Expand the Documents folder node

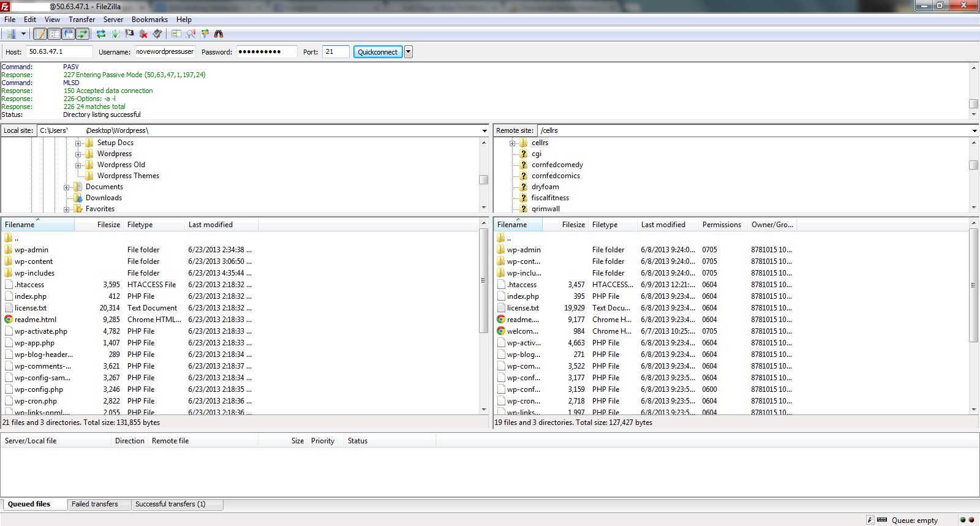coord(66,187)
